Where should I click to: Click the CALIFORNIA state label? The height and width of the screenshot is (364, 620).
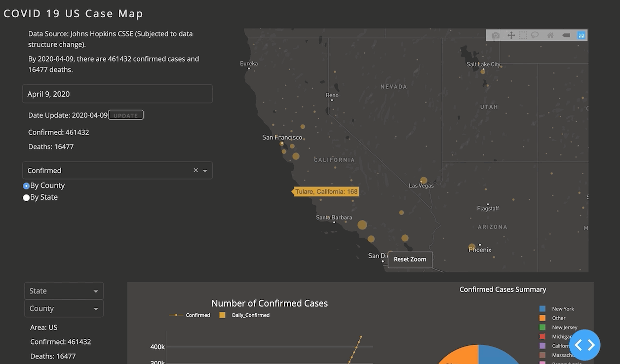point(335,160)
